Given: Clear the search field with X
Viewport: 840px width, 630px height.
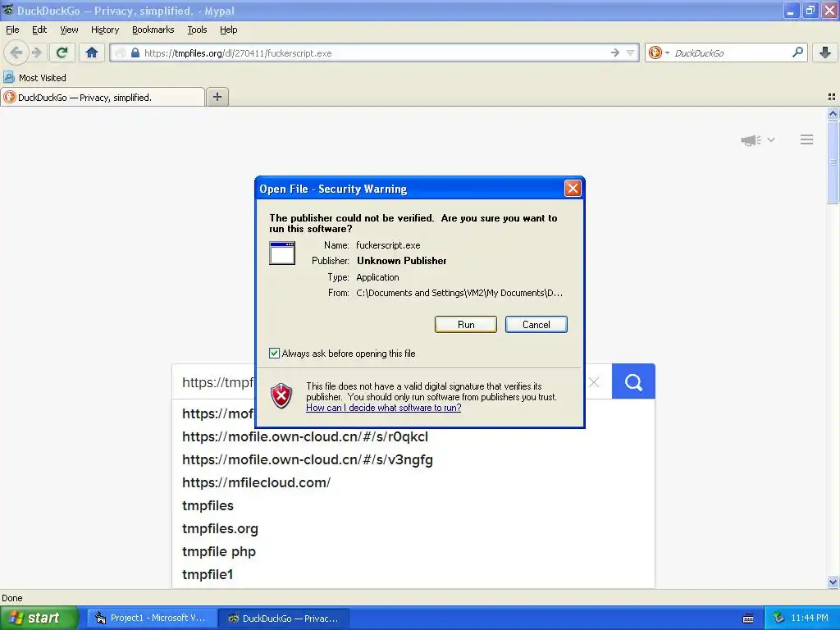Looking at the screenshot, I should [594, 382].
